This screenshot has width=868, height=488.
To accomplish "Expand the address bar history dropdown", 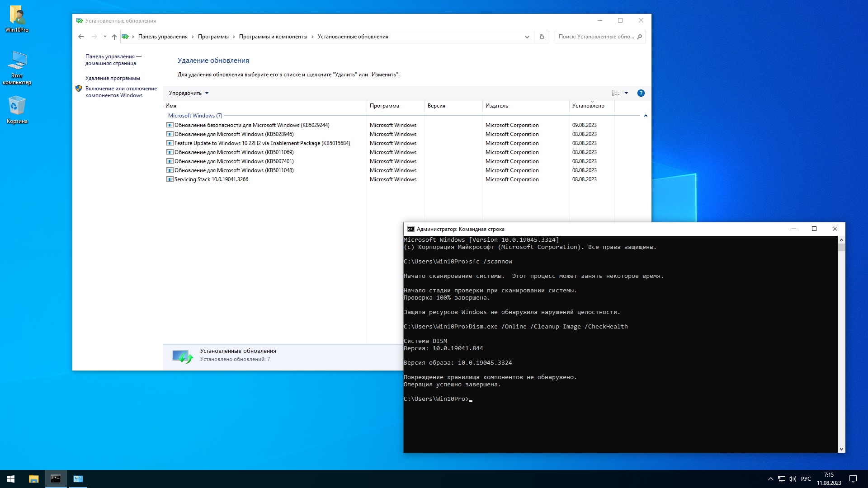I will click(527, 37).
